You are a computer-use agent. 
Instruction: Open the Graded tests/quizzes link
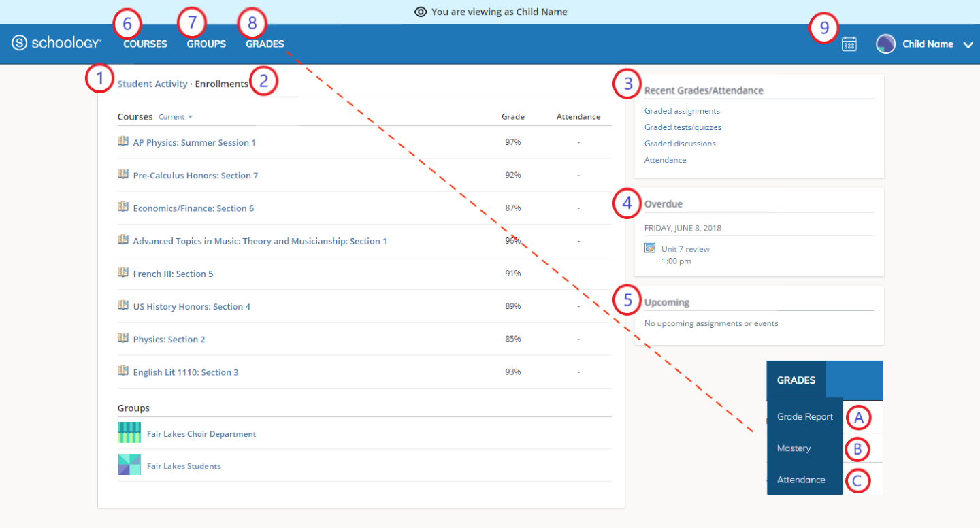(x=683, y=127)
